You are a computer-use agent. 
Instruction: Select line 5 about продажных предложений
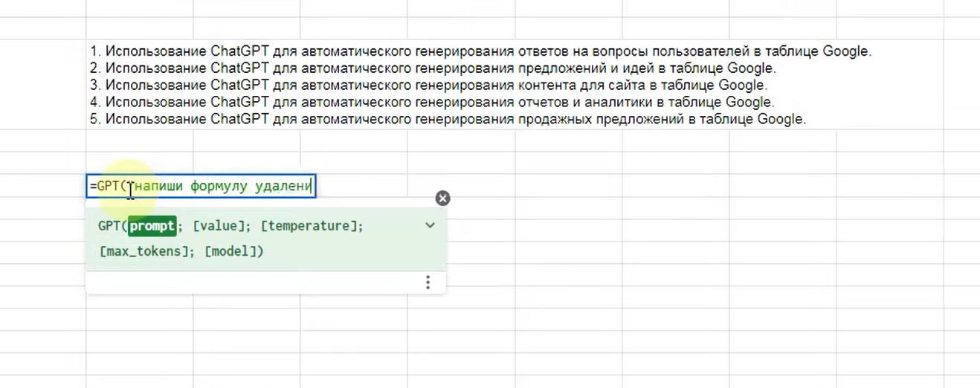448,120
